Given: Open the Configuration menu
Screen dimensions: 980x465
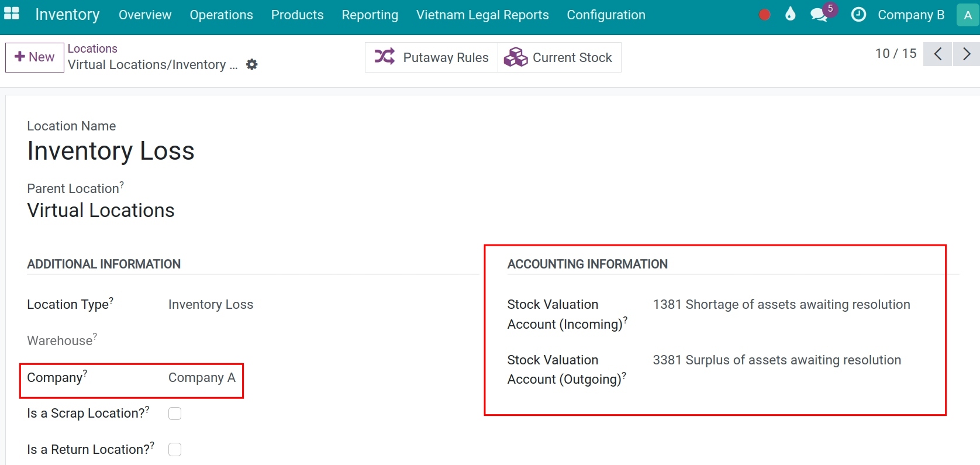Looking at the screenshot, I should click(x=606, y=15).
